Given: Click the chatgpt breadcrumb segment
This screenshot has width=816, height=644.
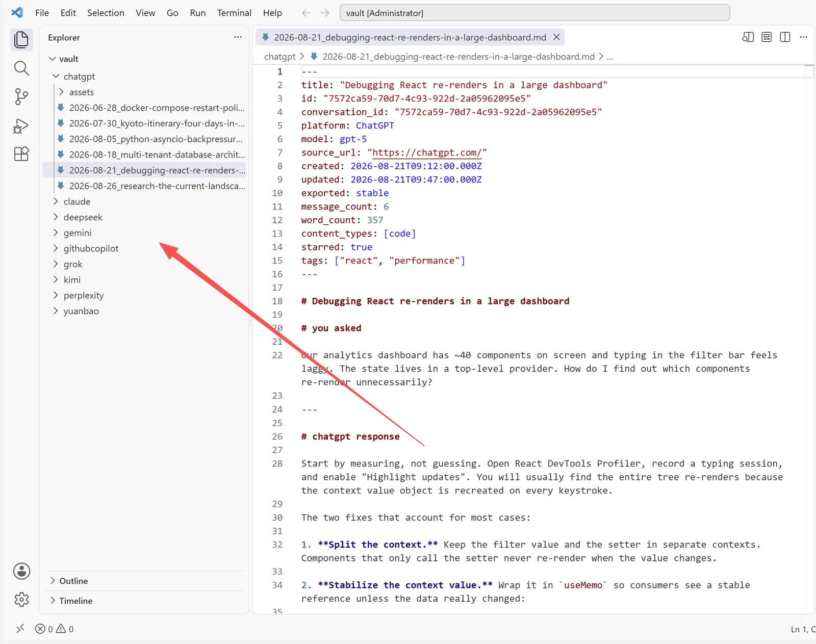Looking at the screenshot, I should click(279, 57).
